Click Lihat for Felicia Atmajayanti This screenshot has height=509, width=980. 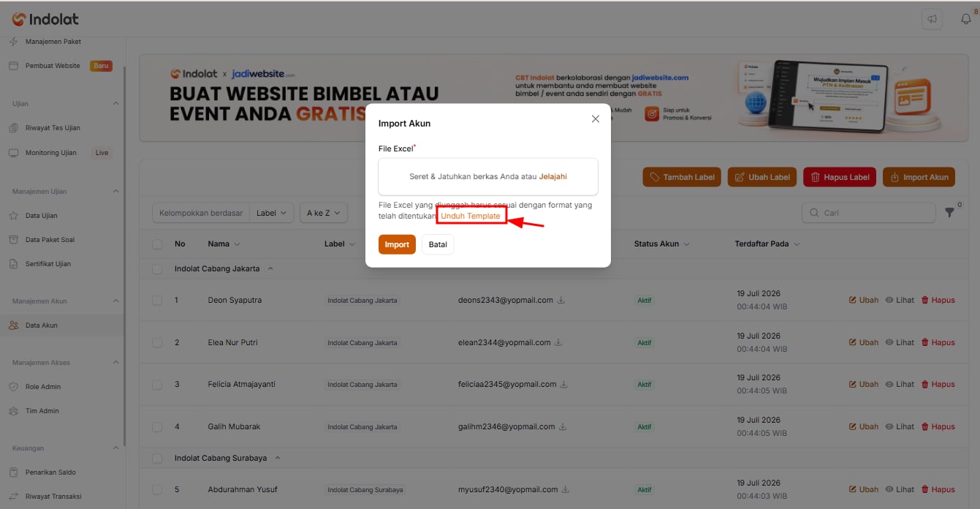coord(900,384)
